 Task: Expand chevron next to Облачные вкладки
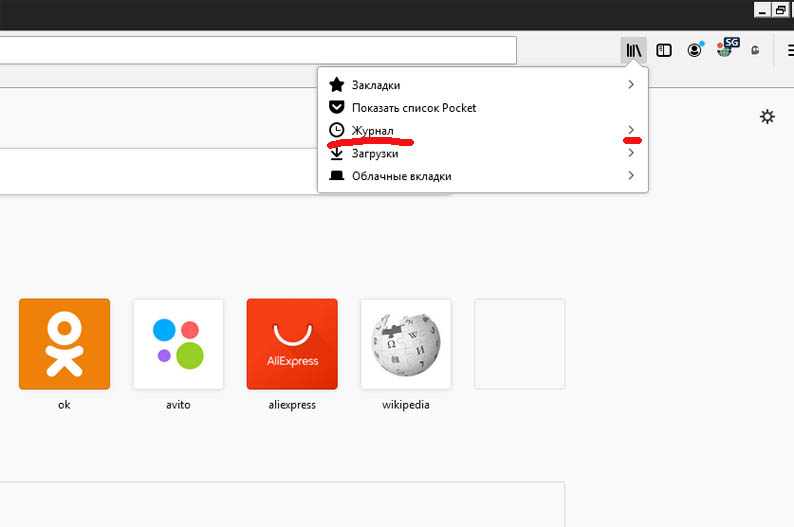pyautogui.click(x=631, y=175)
